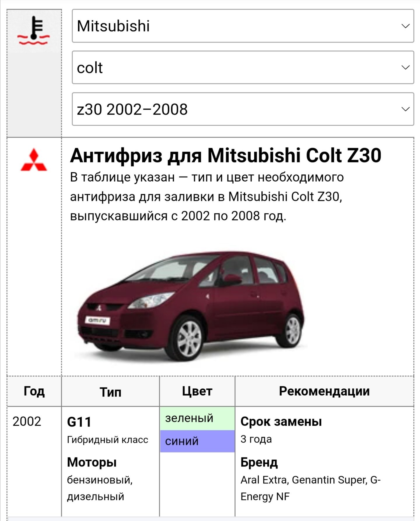Click the 'Срок замены' heading
420x521 pixels.
point(281,422)
